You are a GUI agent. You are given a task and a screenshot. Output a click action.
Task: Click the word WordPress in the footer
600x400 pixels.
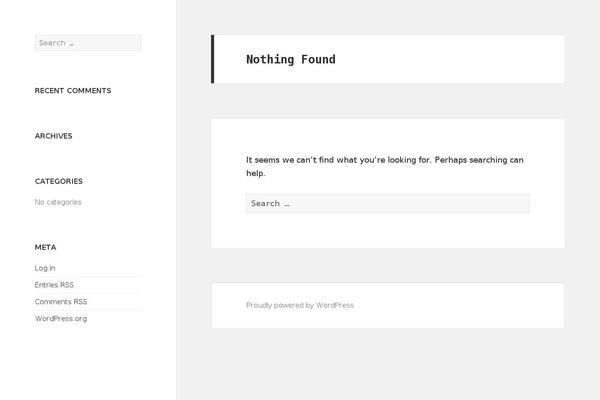pyautogui.click(x=335, y=305)
